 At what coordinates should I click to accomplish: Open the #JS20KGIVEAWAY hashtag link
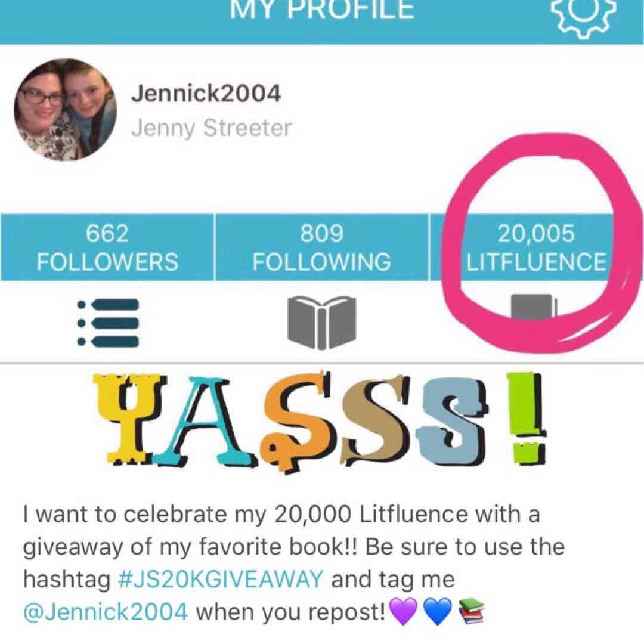click(x=221, y=578)
